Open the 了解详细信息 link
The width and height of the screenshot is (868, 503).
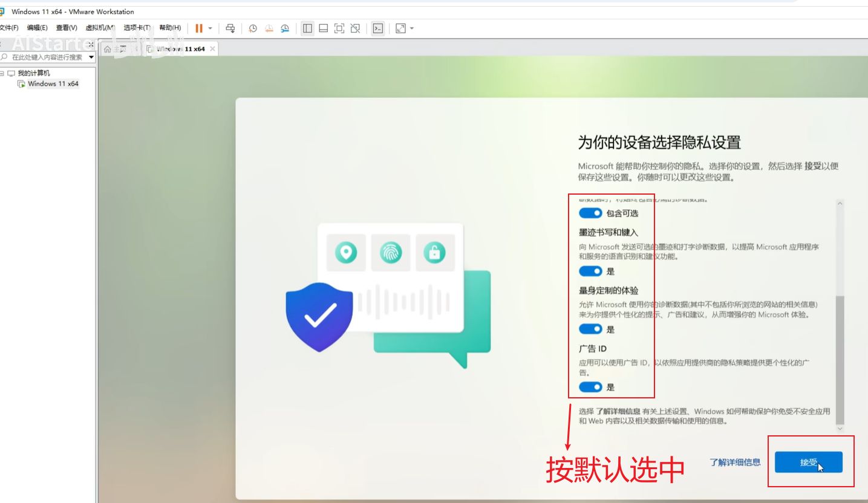pyautogui.click(x=735, y=462)
